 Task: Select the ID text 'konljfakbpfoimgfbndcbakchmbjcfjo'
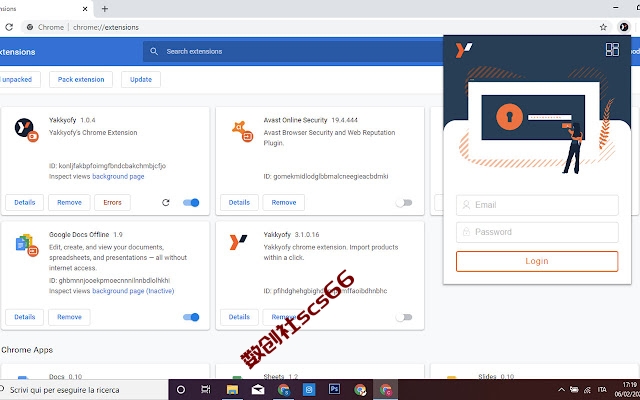tap(112, 166)
